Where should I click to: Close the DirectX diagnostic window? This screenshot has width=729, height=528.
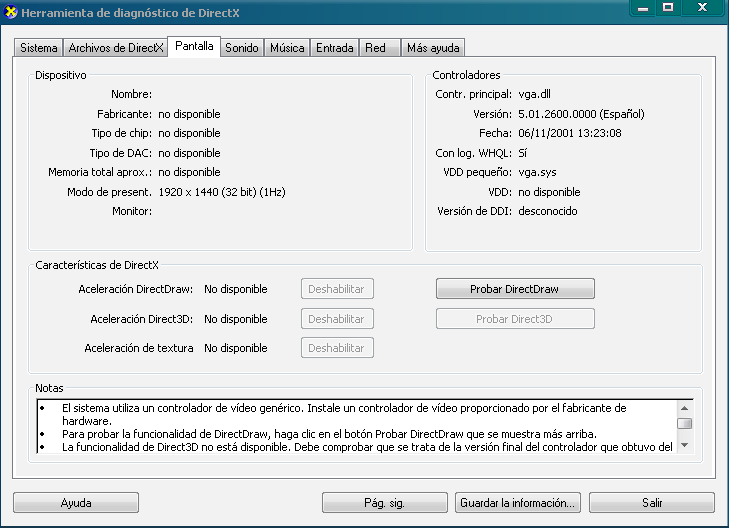(702, 8)
